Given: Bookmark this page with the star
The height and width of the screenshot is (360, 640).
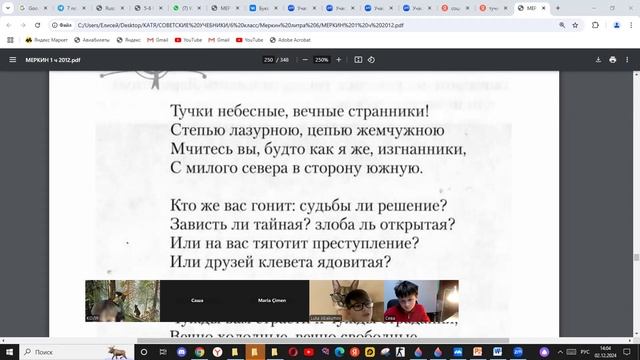Looking at the screenshot, I should pos(575,25).
